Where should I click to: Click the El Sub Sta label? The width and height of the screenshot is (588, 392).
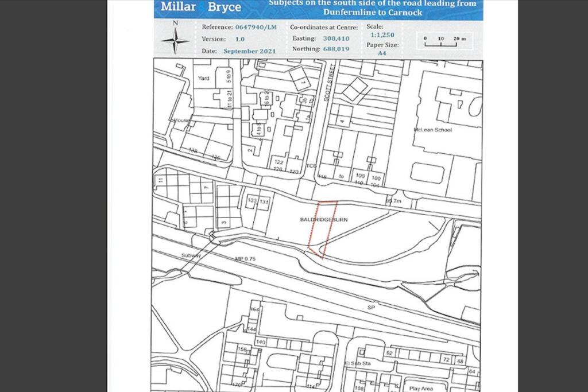(x=356, y=364)
